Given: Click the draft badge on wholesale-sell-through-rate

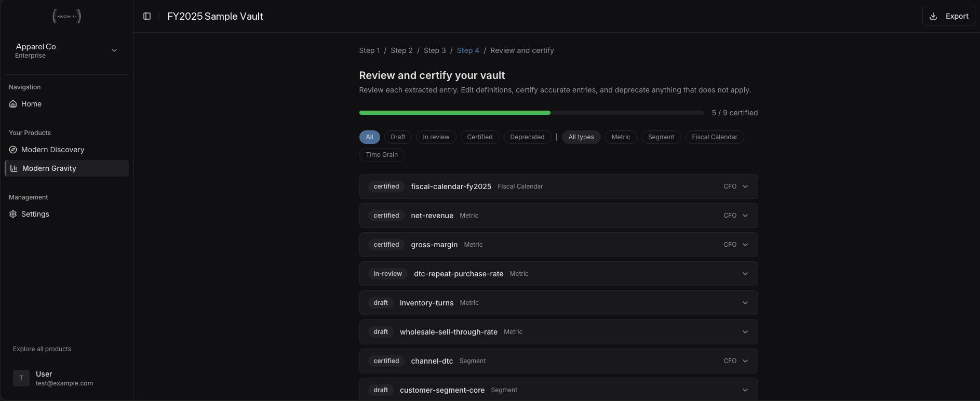Looking at the screenshot, I should pos(381,332).
